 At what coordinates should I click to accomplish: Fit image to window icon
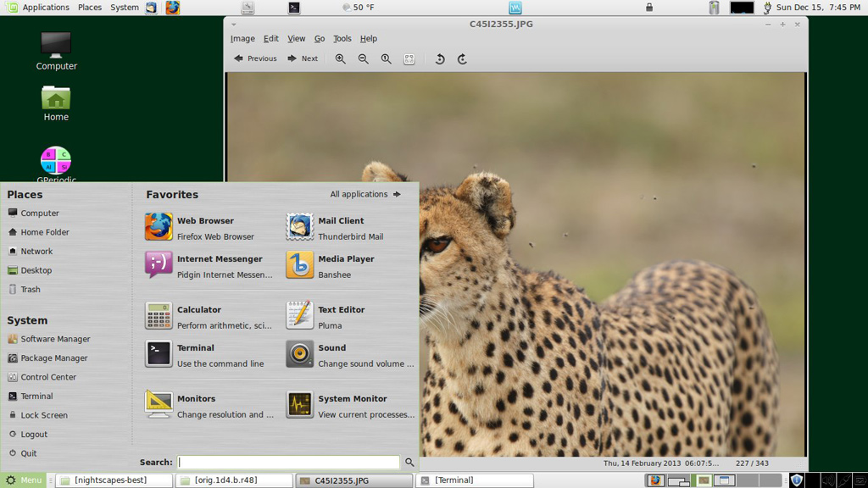coord(409,59)
